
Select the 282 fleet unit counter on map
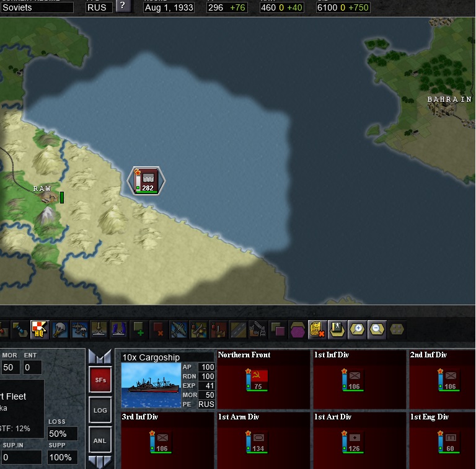[x=146, y=181]
